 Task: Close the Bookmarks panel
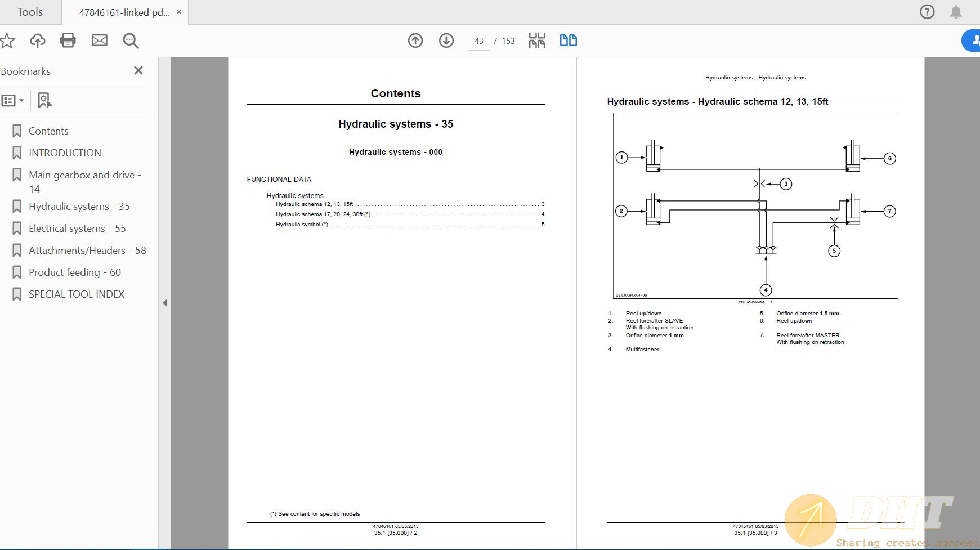(x=138, y=70)
